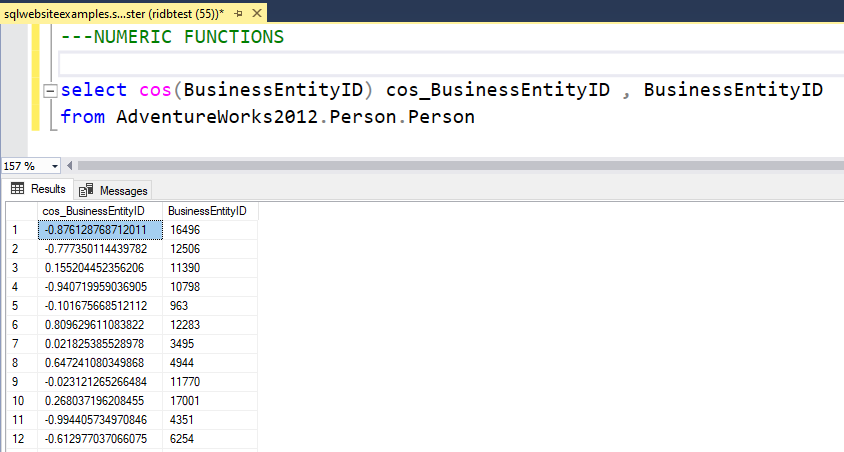Image resolution: width=844 pixels, height=452 pixels.
Task: Click the editor horizontal scrollbar track
Action: coord(460,166)
